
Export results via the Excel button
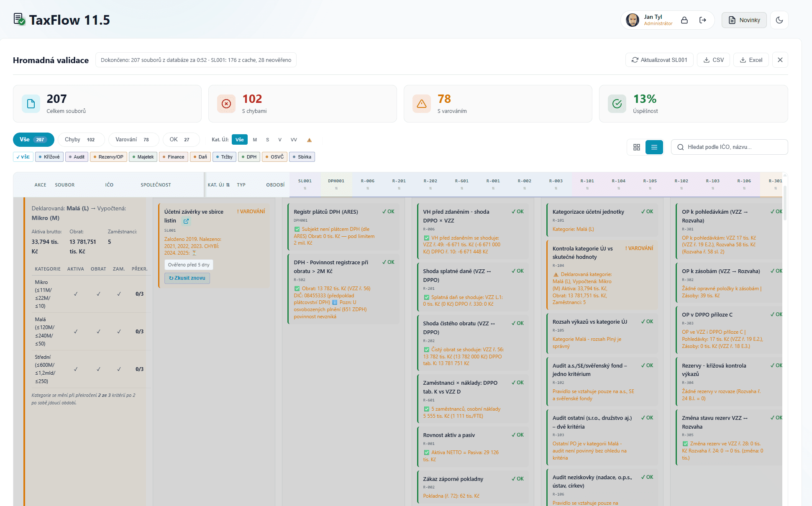pos(751,60)
